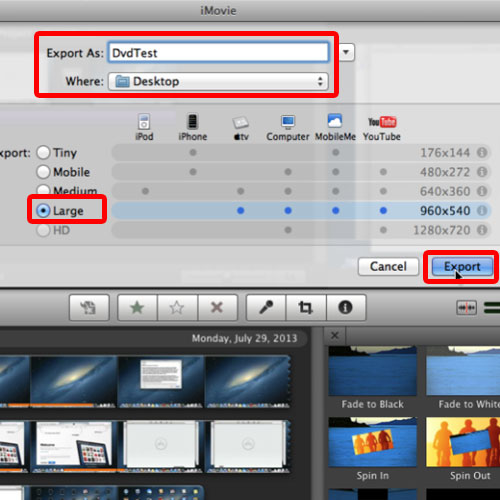500x500 pixels.
Task: Cancel the export dialog
Action: (388, 266)
